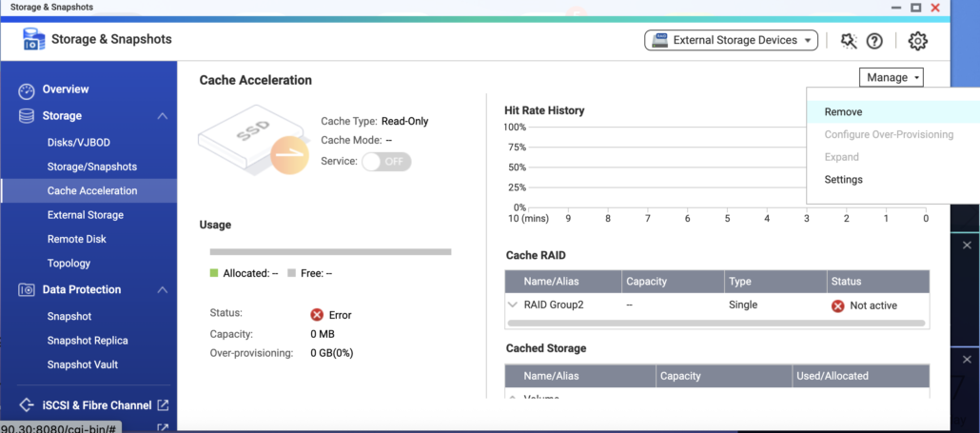
Task: Open the global settings gear icon
Action: [917, 41]
